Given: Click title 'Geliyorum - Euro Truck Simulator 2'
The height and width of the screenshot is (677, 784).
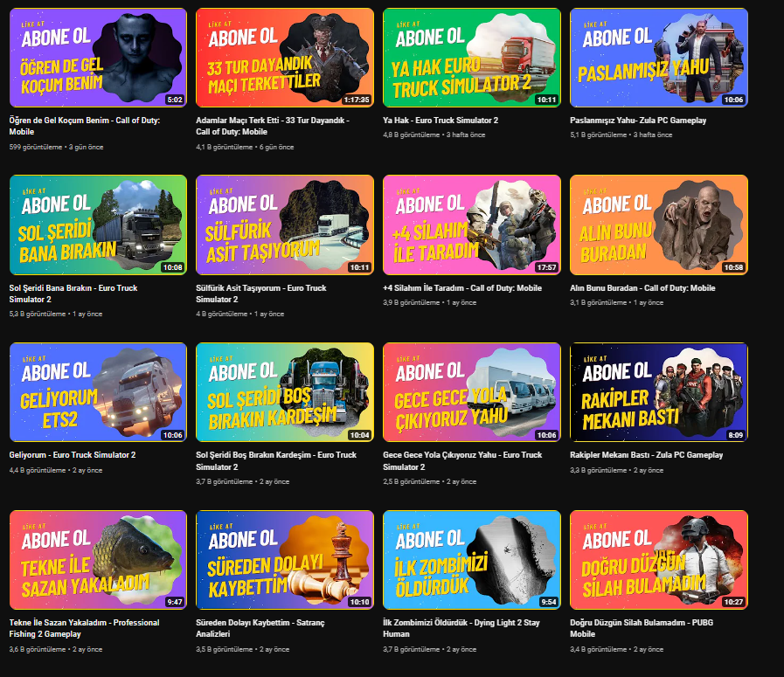Looking at the screenshot, I should click(73, 455).
